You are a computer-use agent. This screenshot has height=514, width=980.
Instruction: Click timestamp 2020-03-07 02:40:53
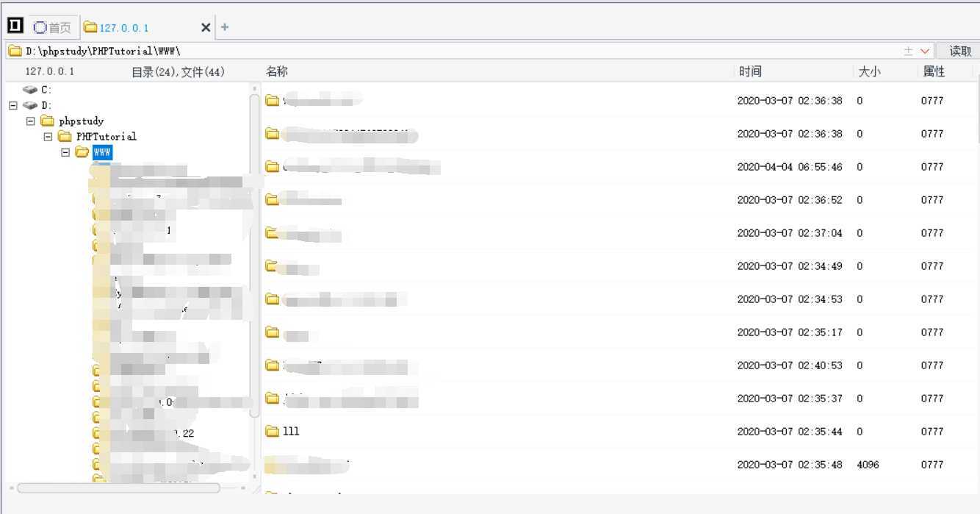(790, 365)
